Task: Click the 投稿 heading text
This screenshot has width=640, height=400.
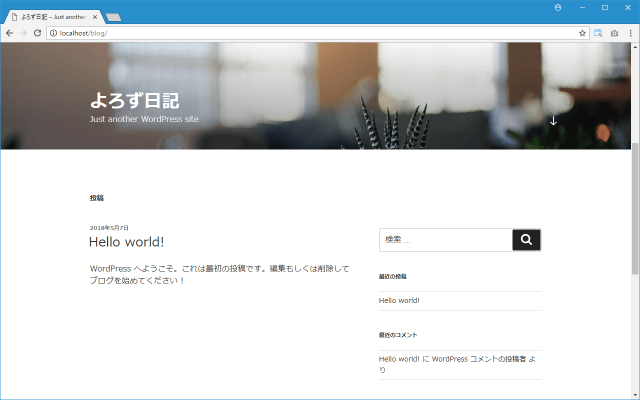Action: pyautogui.click(x=97, y=198)
